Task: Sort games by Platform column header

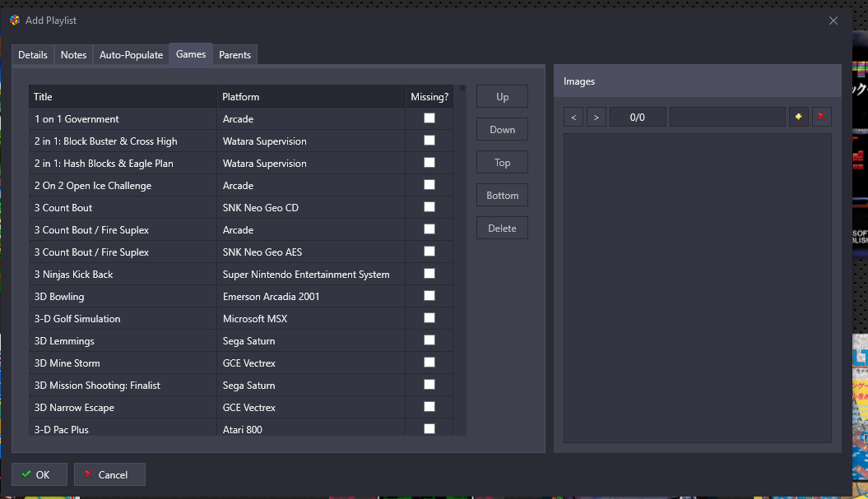Action: point(311,97)
